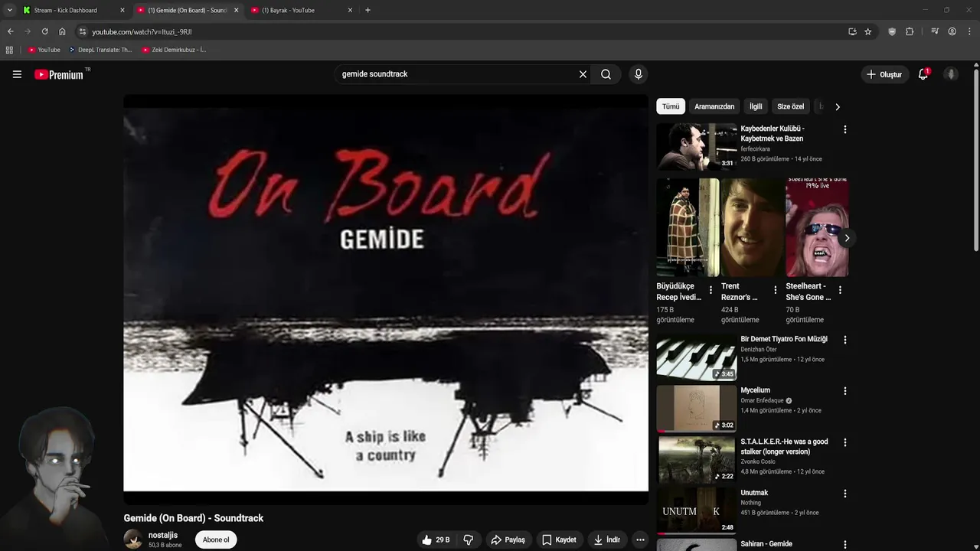Open Kaybedenler Kulübü video thumbnail
The width and height of the screenshot is (980, 551).
696,146
